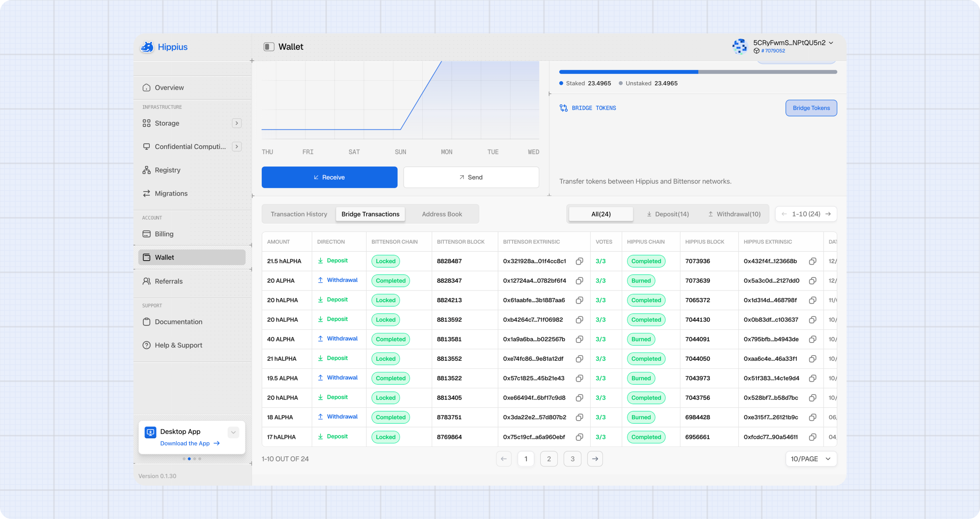Click Burned badge in 40 ALPHA row
The width and height of the screenshot is (980, 519).
coord(641,340)
